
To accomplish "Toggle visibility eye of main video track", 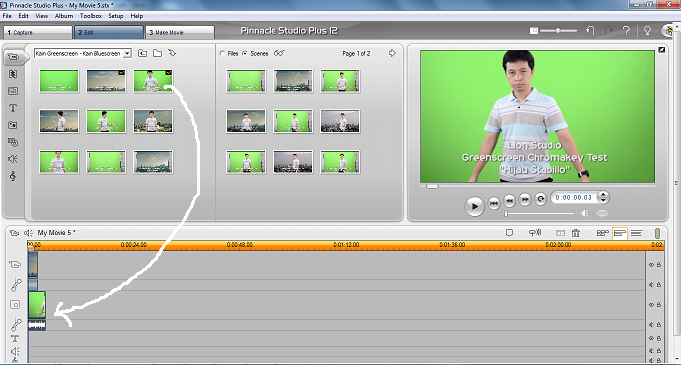I will click(651, 265).
